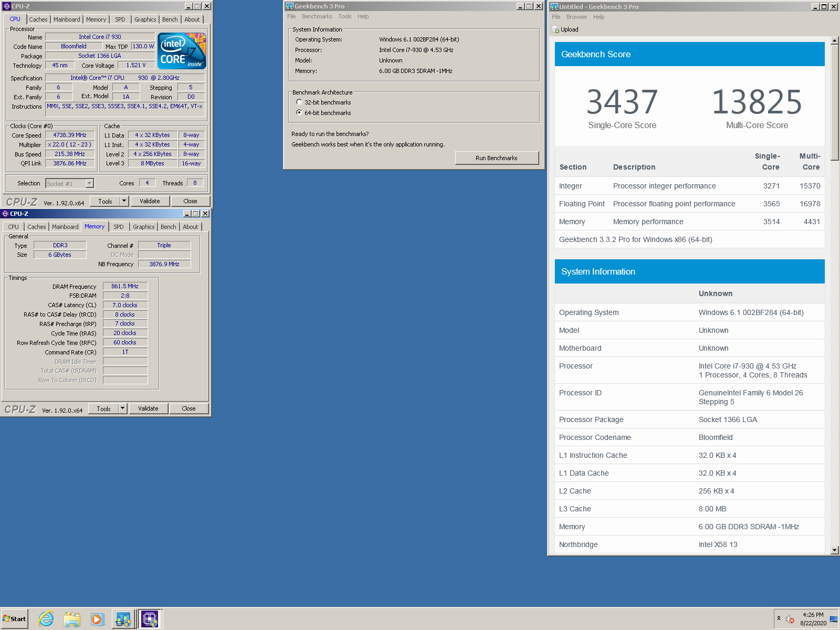Image resolution: width=840 pixels, height=630 pixels.
Task: Click the Single-Core Score 3437
Action: coord(622,102)
